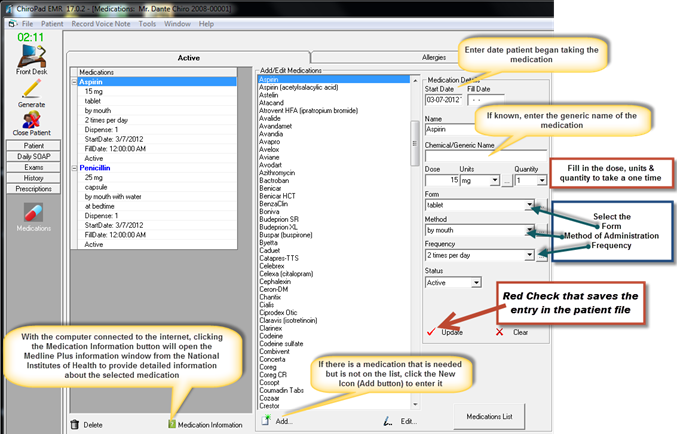Click the Fill Date field
The width and height of the screenshot is (677, 434).
coord(486,100)
